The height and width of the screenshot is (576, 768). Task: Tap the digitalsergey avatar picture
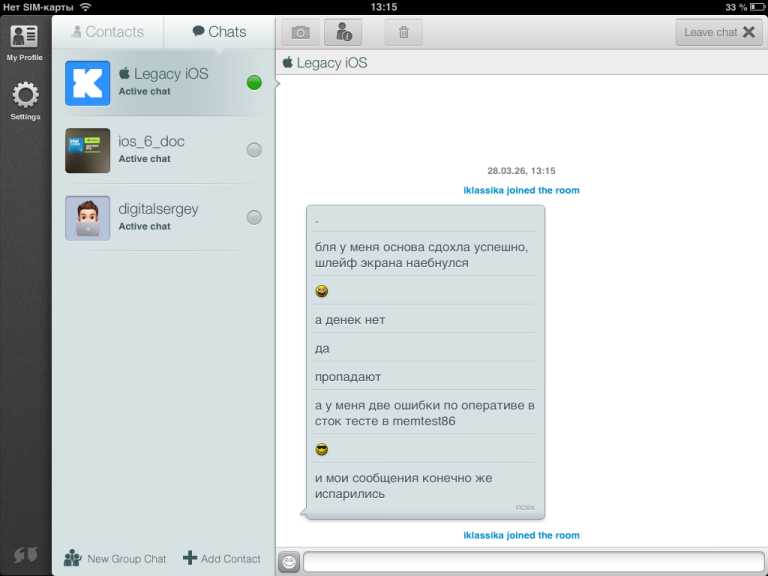point(88,218)
